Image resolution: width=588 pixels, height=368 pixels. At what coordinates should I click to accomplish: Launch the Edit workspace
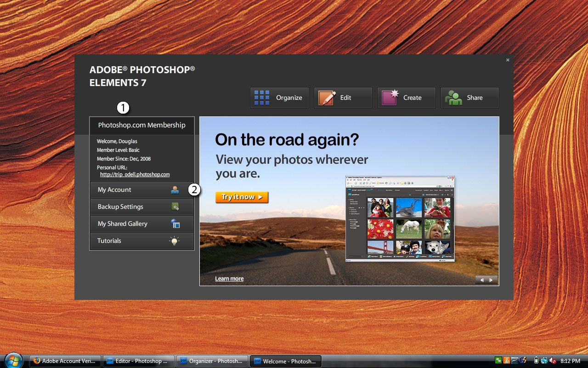[x=343, y=98]
